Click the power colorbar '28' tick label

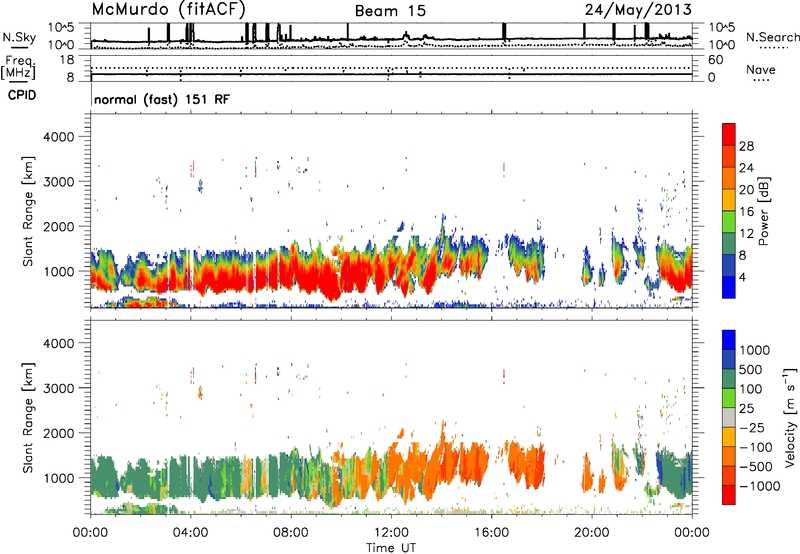[x=746, y=146]
